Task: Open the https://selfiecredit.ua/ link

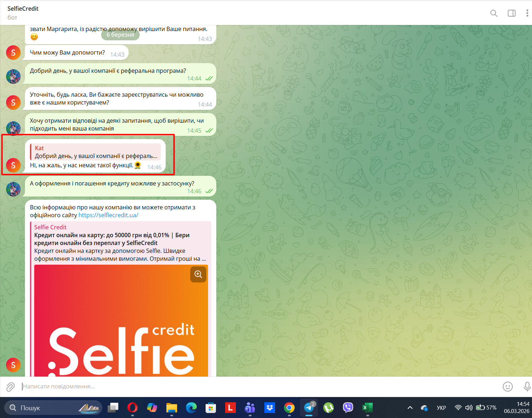Action: (108, 215)
